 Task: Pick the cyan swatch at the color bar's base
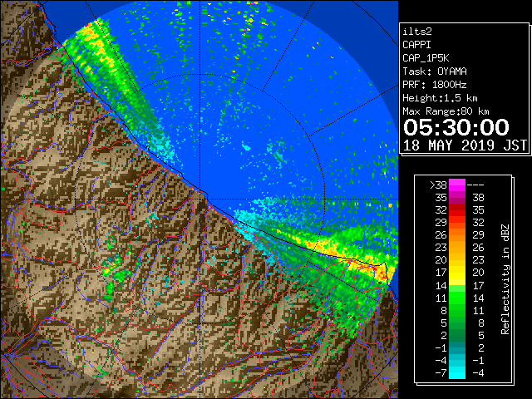pyautogui.click(x=457, y=372)
